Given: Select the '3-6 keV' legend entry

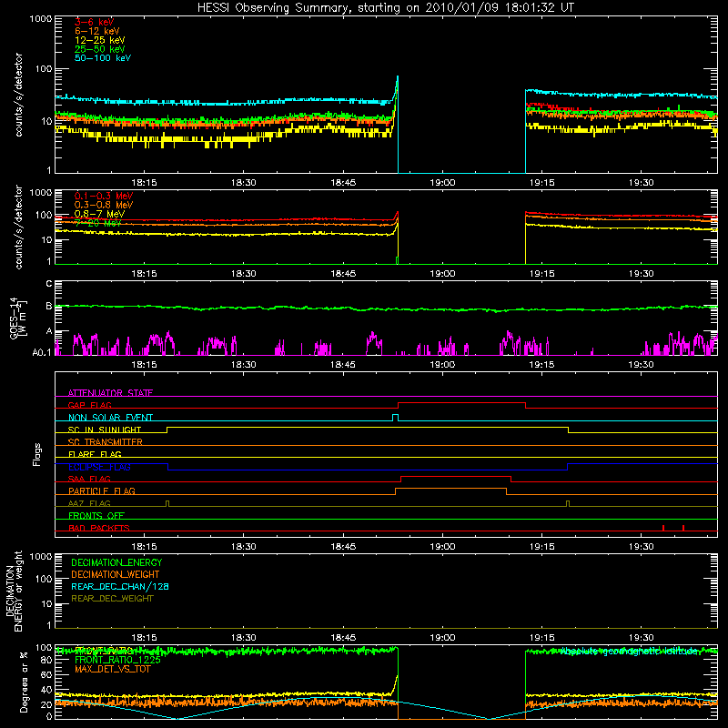Looking at the screenshot, I should pyautogui.click(x=94, y=22).
